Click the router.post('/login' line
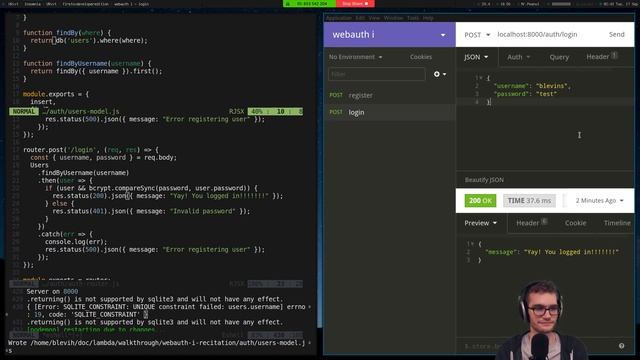Image resolution: width=640 pixels, height=360 pixels. (x=91, y=150)
